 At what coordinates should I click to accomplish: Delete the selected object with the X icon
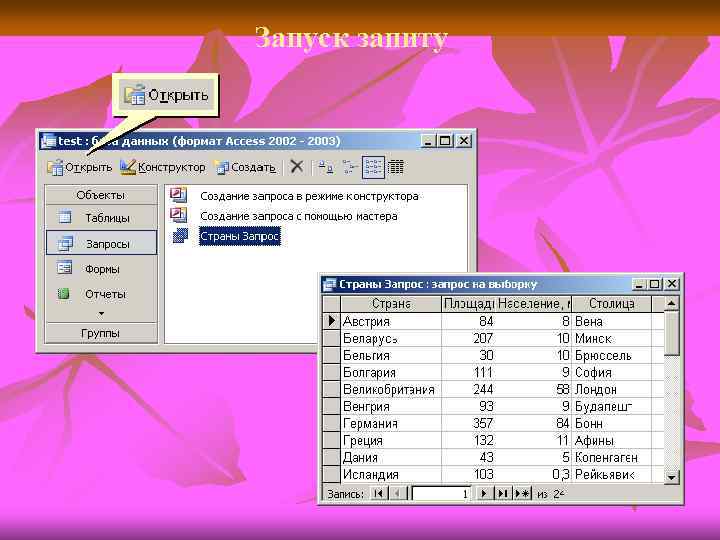[x=297, y=167]
